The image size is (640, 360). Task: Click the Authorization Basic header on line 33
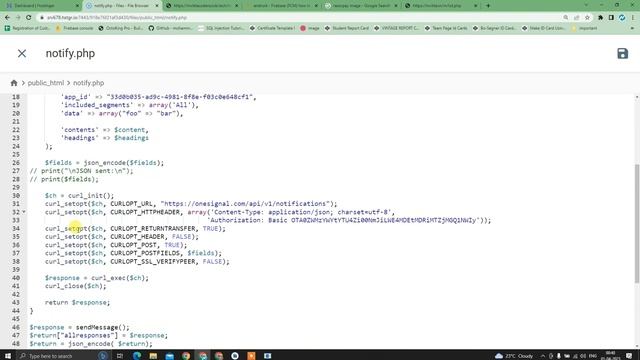point(345,220)
